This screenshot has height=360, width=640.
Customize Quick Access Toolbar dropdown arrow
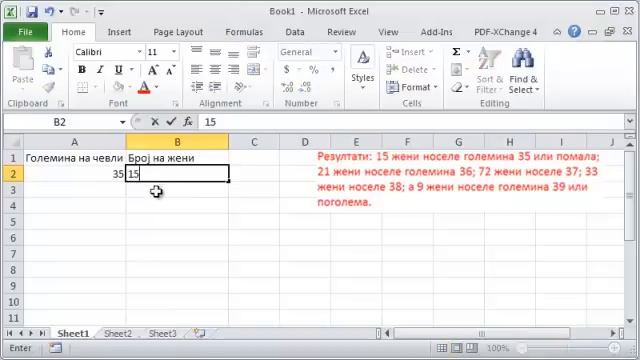point(101,13)
